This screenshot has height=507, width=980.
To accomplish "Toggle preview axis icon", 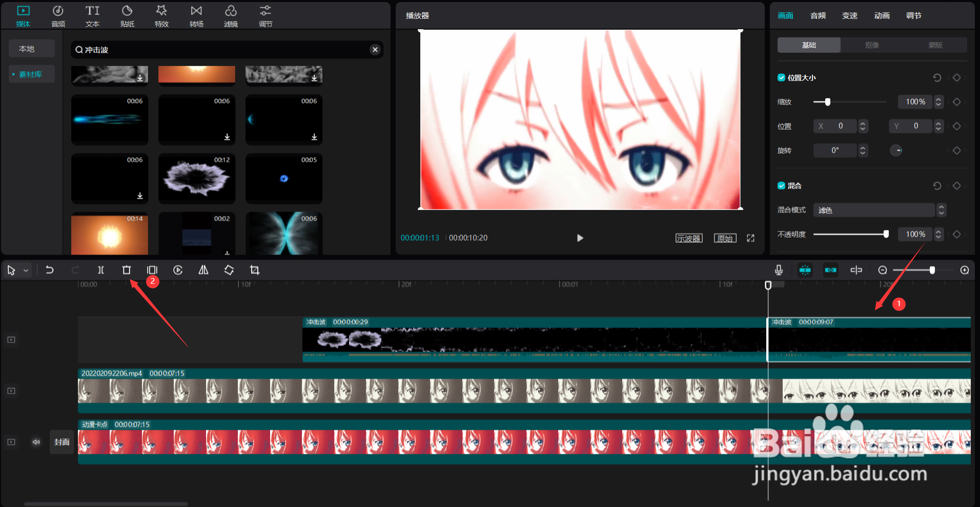I will point(856,270).
